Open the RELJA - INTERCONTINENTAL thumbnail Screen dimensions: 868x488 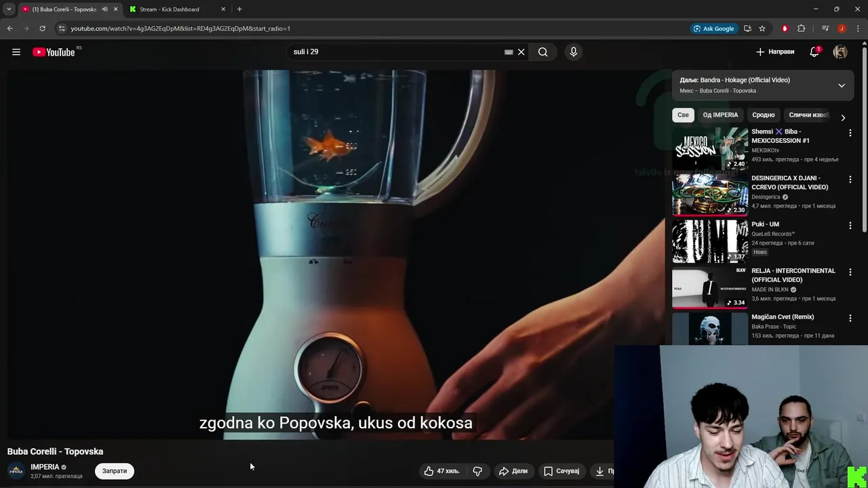click(710, 288)
